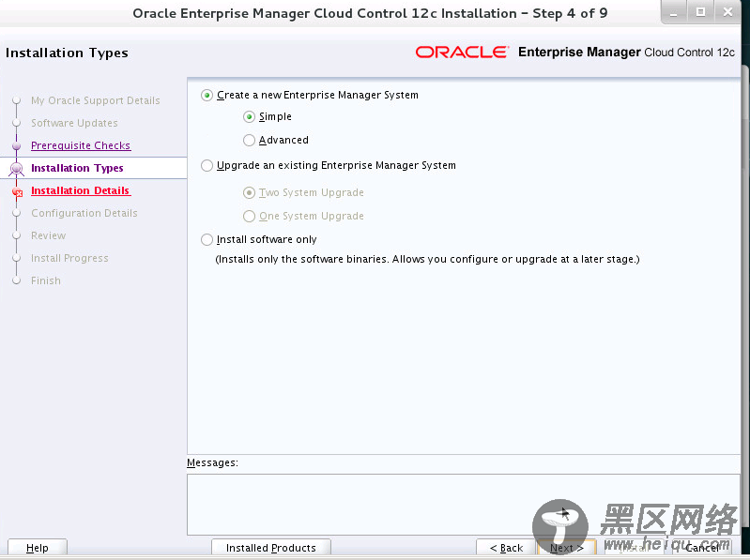The image size is (750, 560).
Task: Click Software Updates step in sidebar
Action: (74, 123)
